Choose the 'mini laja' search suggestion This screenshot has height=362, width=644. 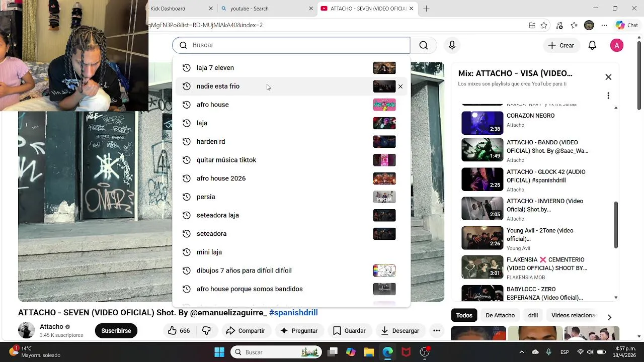point(291,252)
